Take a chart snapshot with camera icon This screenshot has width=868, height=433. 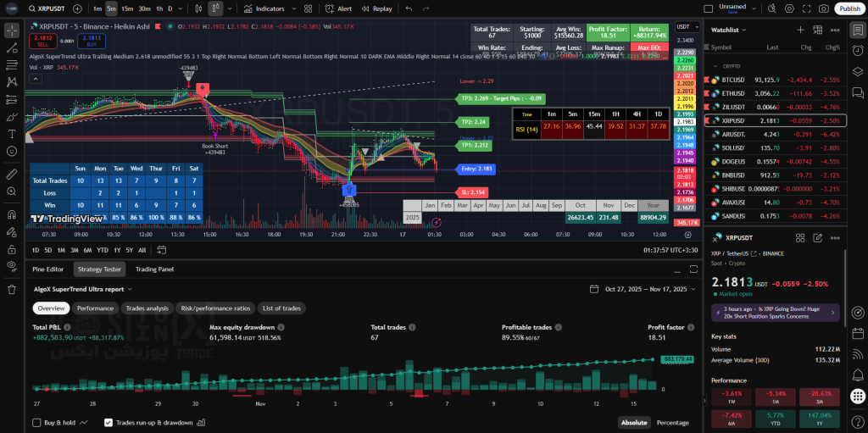click(x=824, y=8)
